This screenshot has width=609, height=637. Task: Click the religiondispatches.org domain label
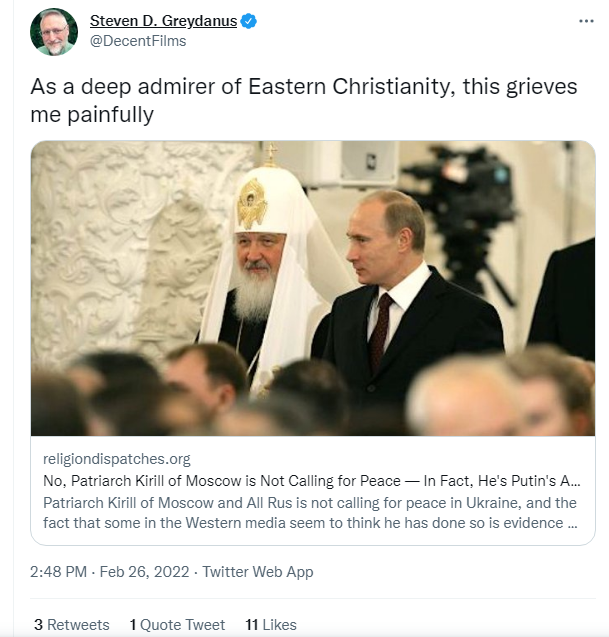pos(117,459)
